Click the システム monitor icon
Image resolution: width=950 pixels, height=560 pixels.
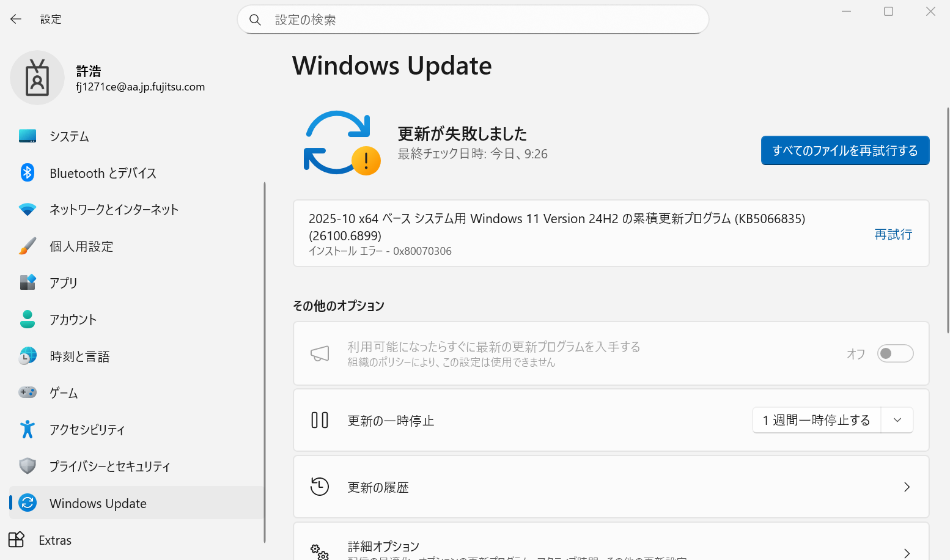tap(28, 136)
